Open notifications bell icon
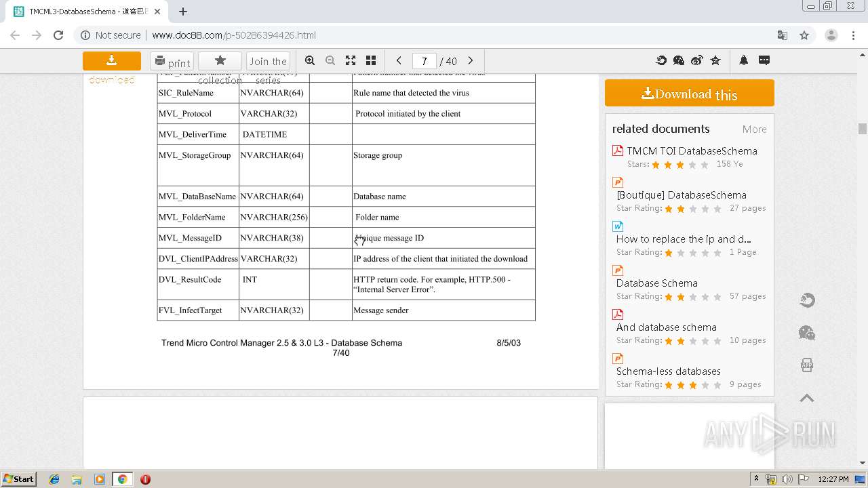Image resolution: width=868 pixels, height=488 pixels. tap(743, 60)
